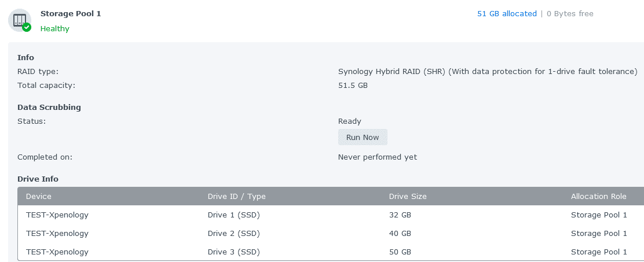Sort by the Allocation Role column header

pyautogui.click(x=598, y=197)
